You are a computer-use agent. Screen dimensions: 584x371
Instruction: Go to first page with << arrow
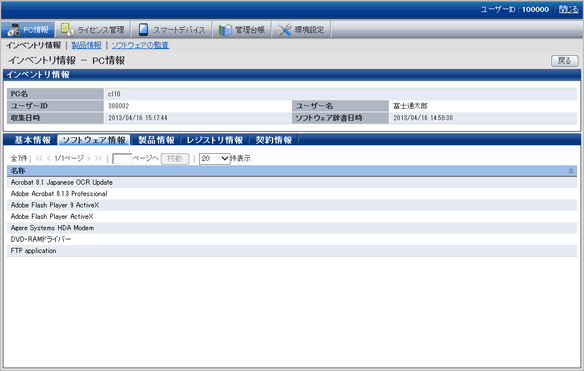(x=39, y=158)
